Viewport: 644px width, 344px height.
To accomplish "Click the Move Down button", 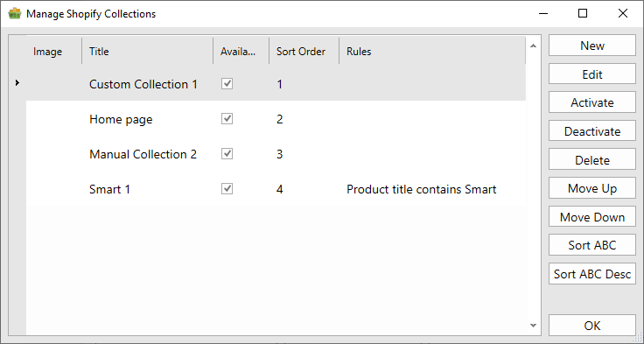I will tap(592, 216).
